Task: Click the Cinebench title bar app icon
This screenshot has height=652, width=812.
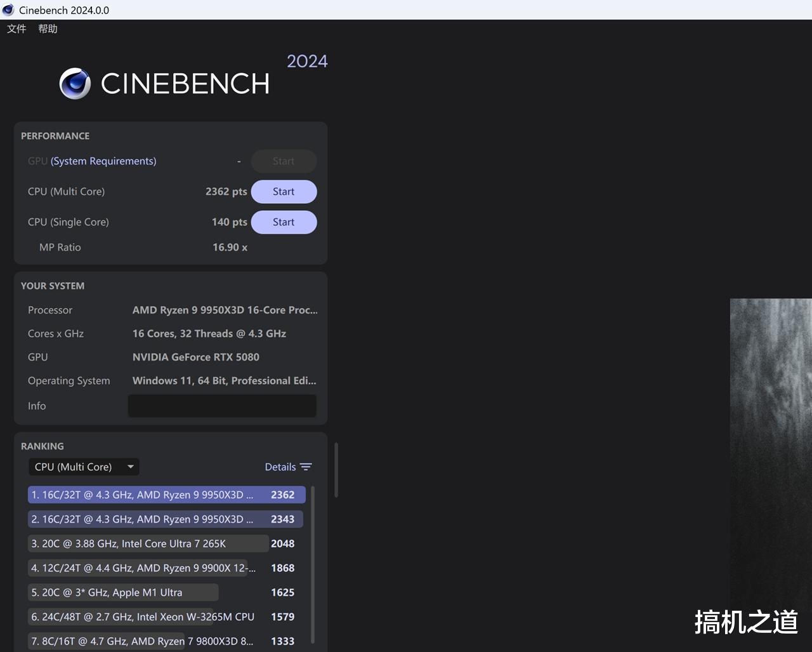Action: coord(8,10)
